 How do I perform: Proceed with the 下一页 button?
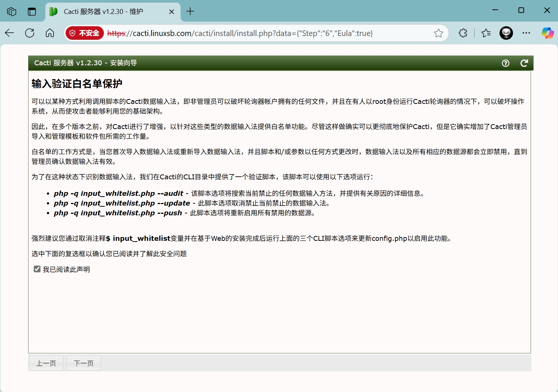(84, 363)
